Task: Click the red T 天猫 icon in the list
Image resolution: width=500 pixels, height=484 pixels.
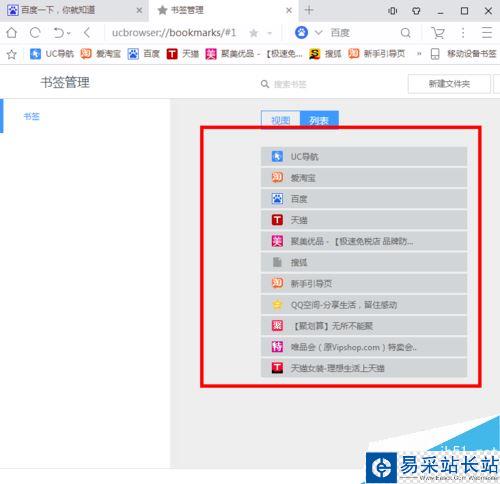Action: point(277,220)
